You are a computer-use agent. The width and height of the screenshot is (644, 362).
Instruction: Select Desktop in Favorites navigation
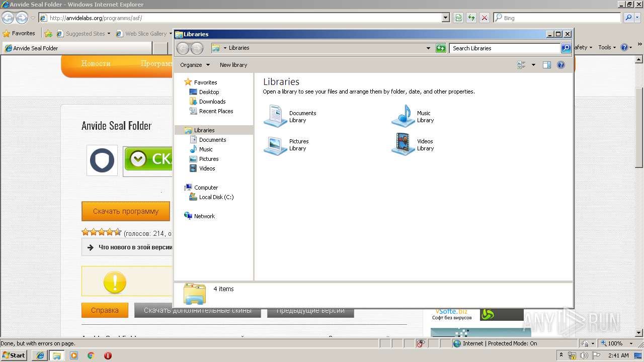coord(209,92)
